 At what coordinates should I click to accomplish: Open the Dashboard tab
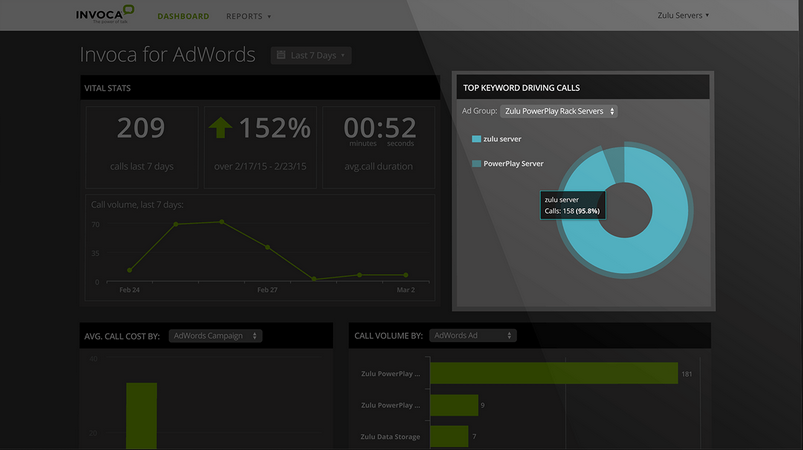(183, 16)
